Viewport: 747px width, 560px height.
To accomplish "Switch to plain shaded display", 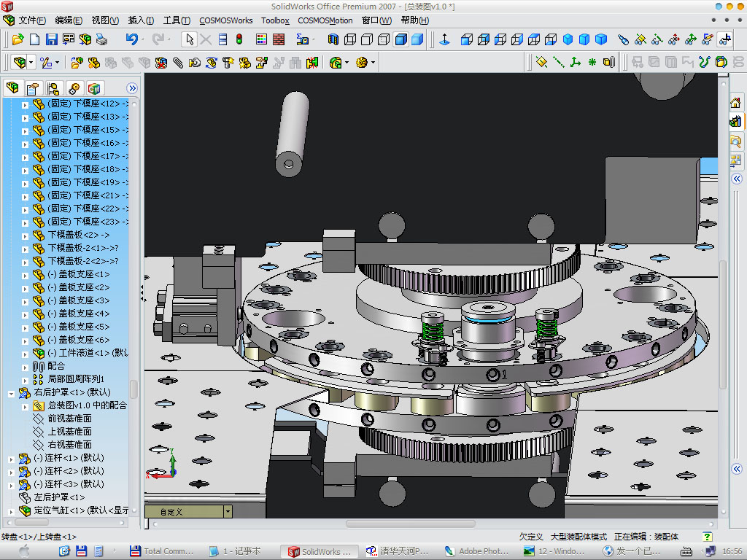I will tap(417, 39).
